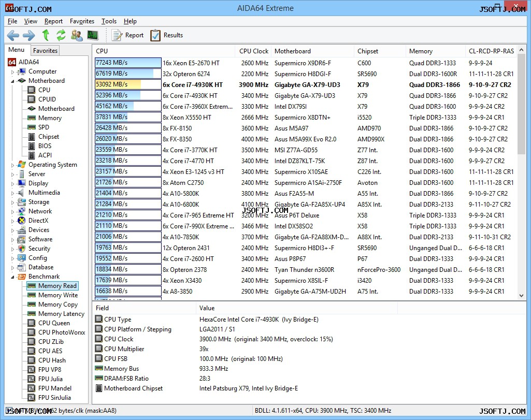Select Chipset tree item
Screen dimensions: 531x420
coord(44,137)
